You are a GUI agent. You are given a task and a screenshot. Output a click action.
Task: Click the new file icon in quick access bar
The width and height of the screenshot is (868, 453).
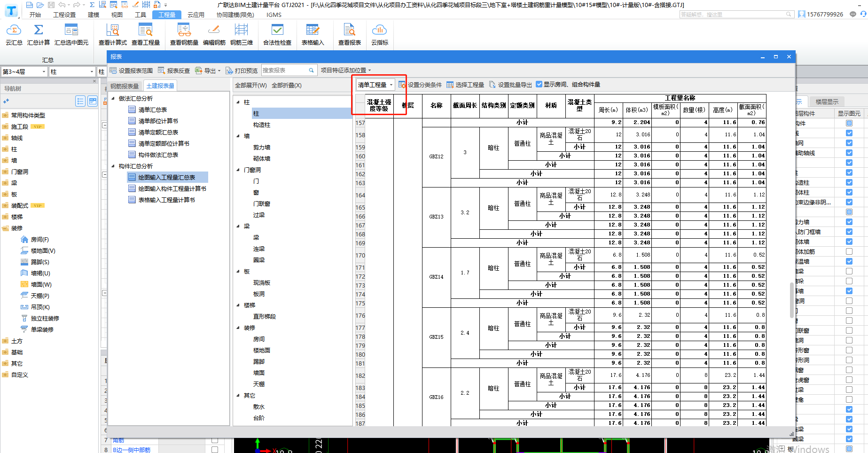(30, 5)
